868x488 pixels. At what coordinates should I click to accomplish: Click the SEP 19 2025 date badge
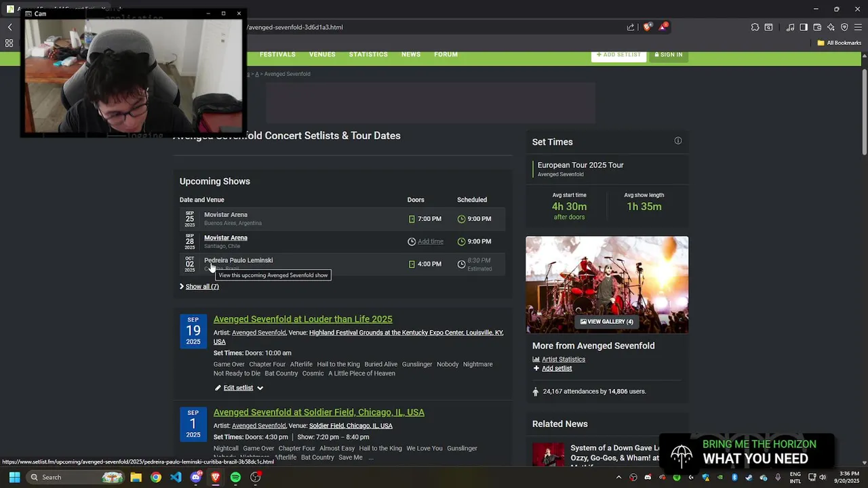click(x=193, y=331)
